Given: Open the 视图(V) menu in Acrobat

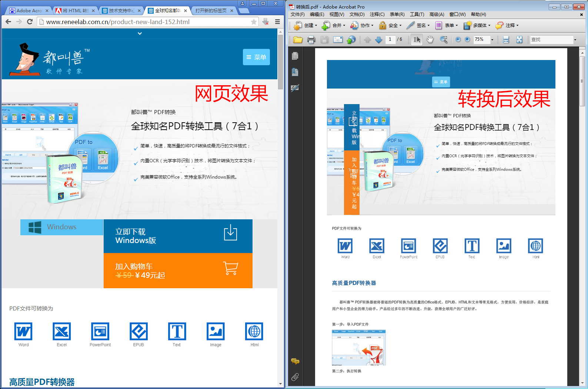Looking at the screenshot, I should coord(337,14).
